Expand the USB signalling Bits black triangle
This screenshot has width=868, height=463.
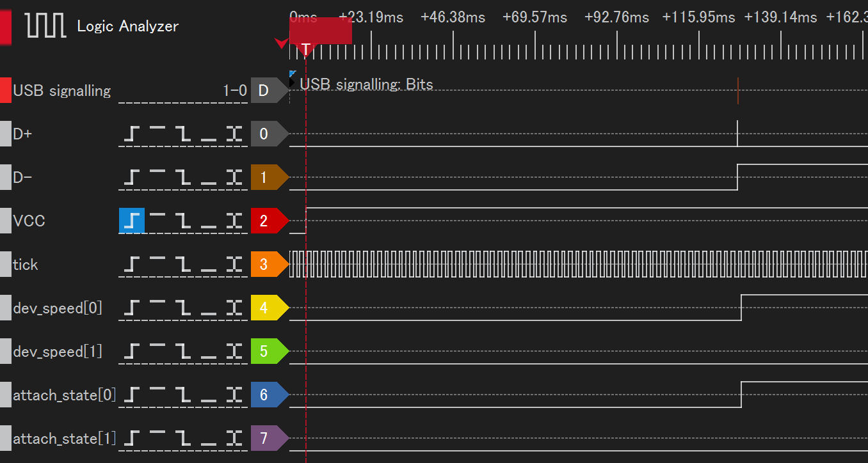click(292, 82)
